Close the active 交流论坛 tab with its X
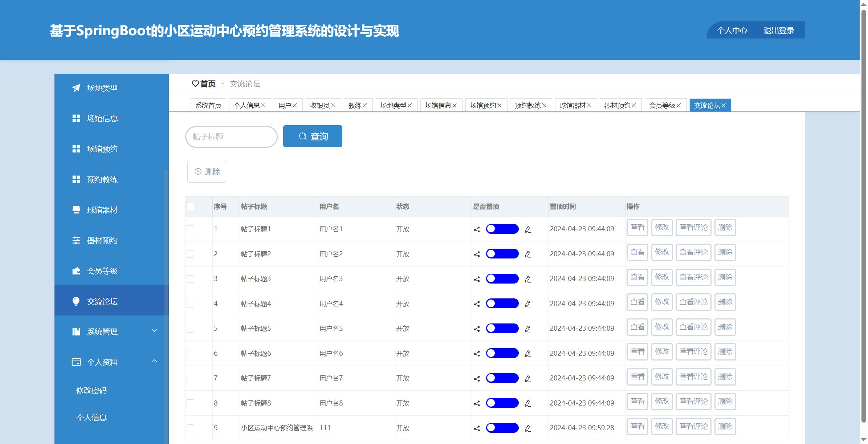This screenshot has width=868, height=444. coord(724,105)
